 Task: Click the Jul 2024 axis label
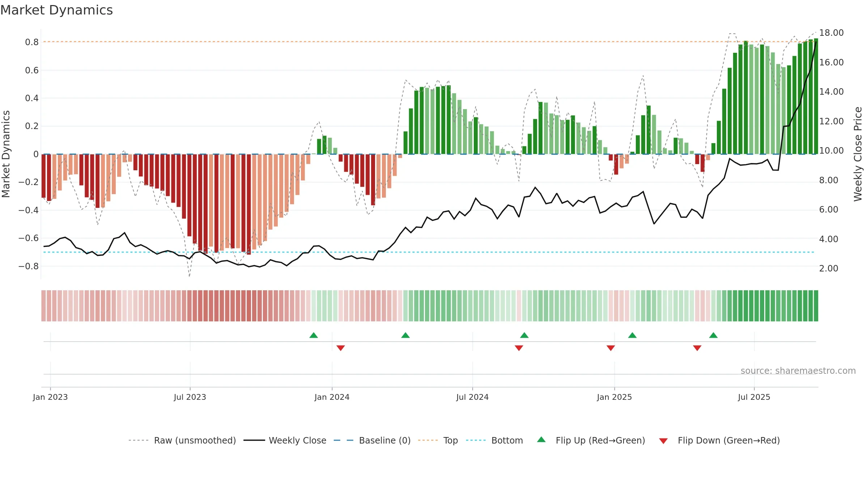(x=472, y=397)
